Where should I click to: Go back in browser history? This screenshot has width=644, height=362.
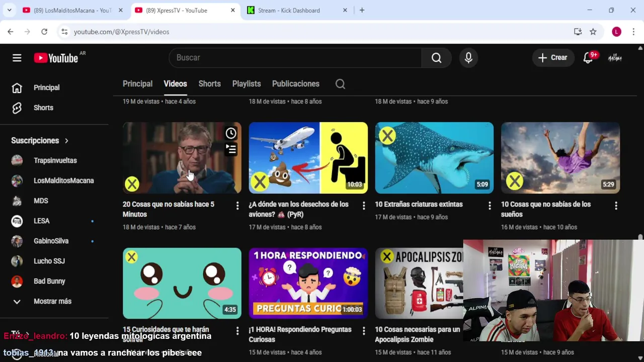(x=11, y=32)
